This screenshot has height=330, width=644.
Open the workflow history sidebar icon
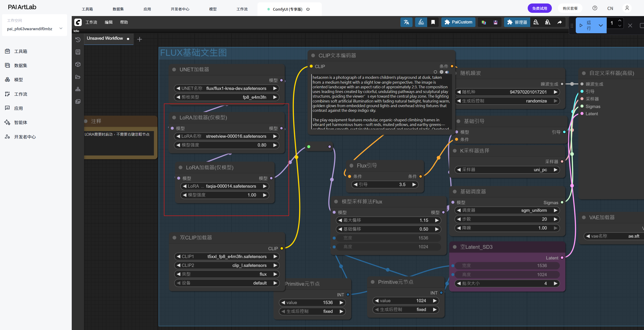click(78, 40)
